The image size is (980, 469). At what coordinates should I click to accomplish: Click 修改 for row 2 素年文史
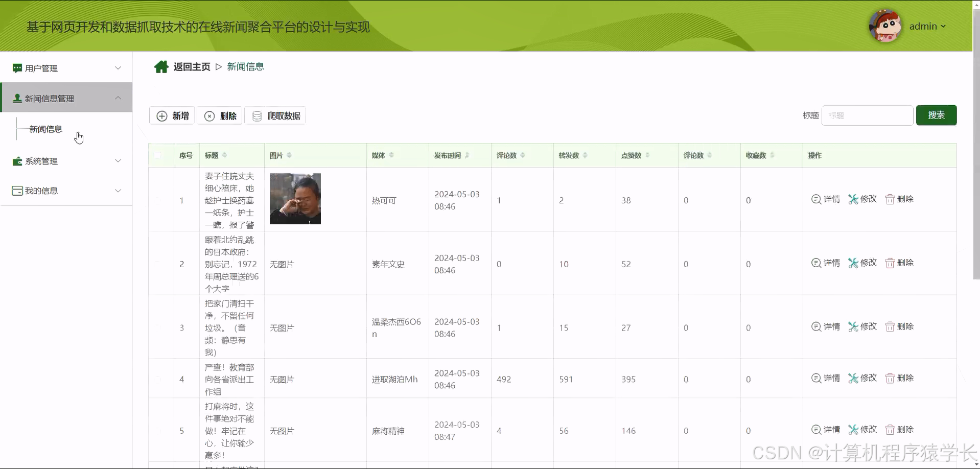coord(862,263)
